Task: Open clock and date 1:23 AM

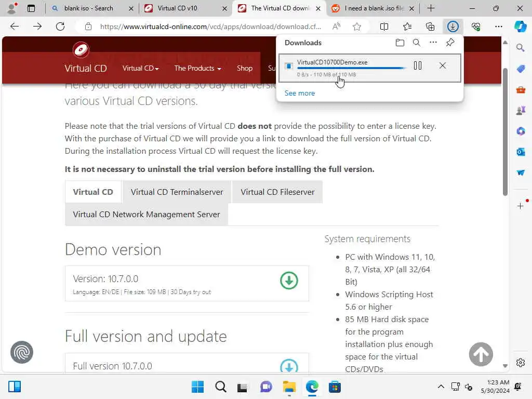Action: point(495,387)
